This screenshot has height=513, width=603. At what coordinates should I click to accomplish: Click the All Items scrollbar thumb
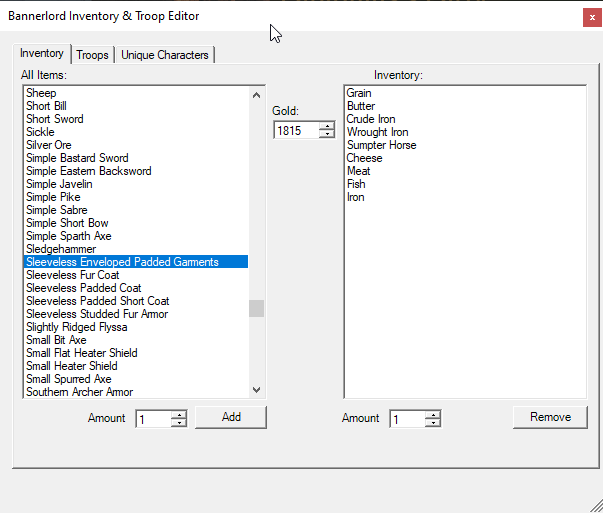click(257, 308)
